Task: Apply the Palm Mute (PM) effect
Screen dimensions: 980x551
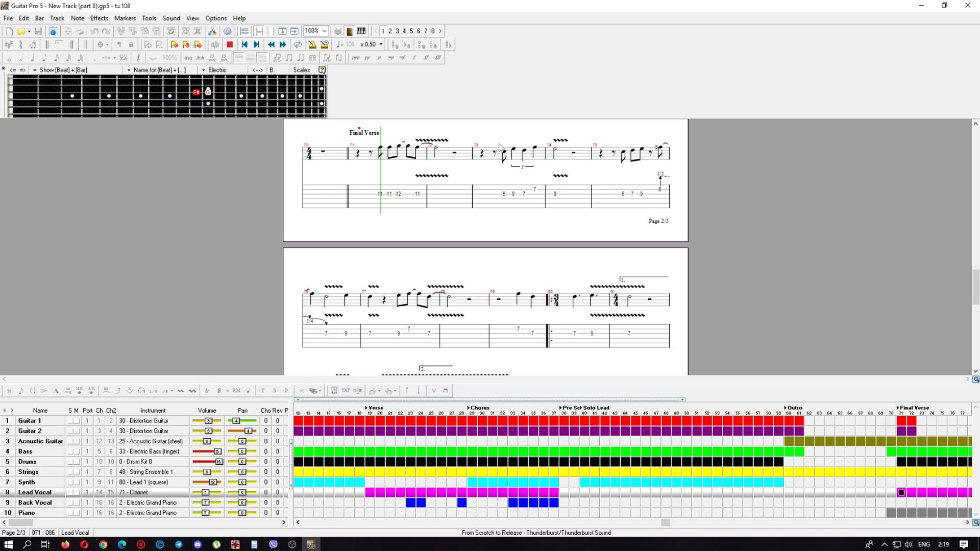Action: click(236, 391)
